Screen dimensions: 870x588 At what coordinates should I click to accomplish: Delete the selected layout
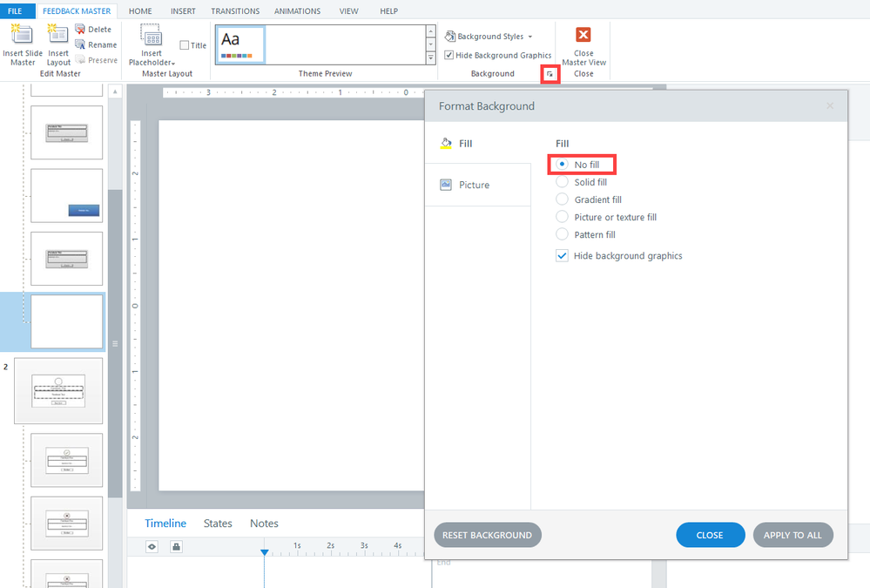[93, 29]
